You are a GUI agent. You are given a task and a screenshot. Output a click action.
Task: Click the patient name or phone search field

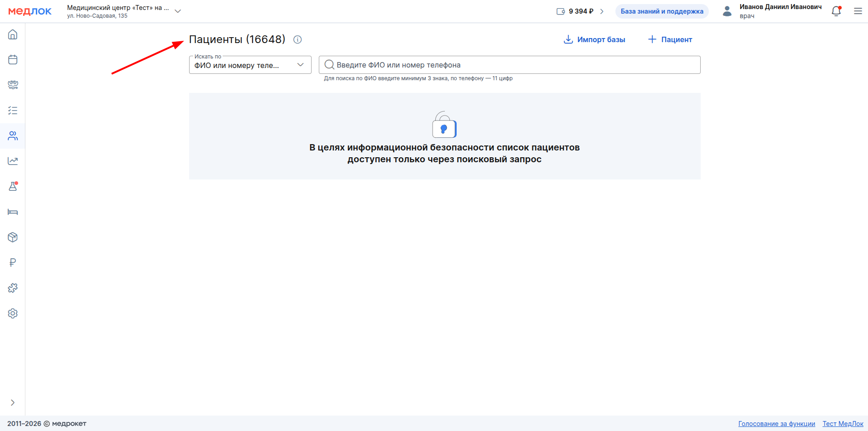point(509,65)
